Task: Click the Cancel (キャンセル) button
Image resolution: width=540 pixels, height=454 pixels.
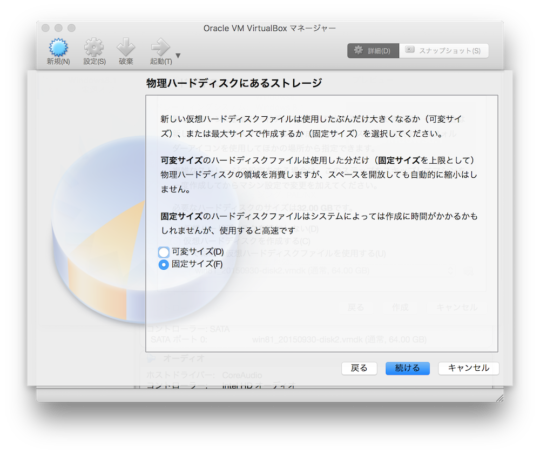Action: 468,368
